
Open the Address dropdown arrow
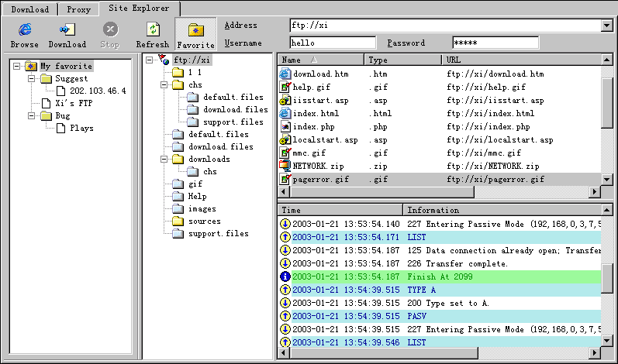(x=606, y=26)
